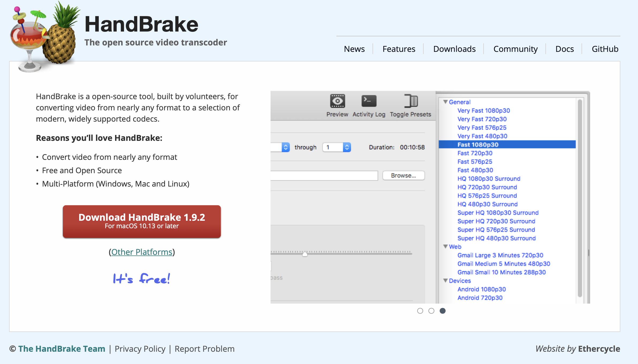
Task: Click the Browse... button in the screenshot
Action: coord(404,176)
